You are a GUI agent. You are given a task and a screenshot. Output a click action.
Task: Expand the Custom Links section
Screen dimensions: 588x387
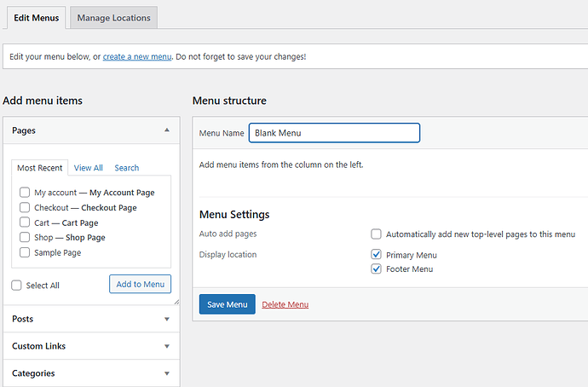tap(166, 346)
